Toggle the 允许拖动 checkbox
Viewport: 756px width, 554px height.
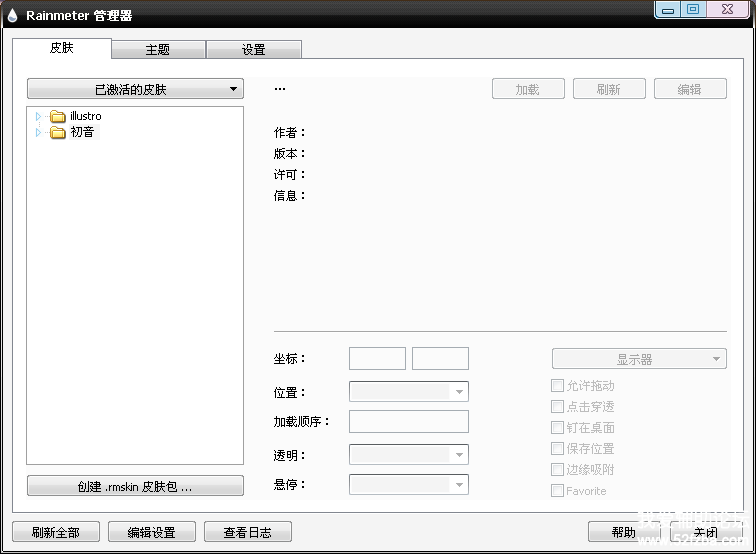[x=557, y=386]
